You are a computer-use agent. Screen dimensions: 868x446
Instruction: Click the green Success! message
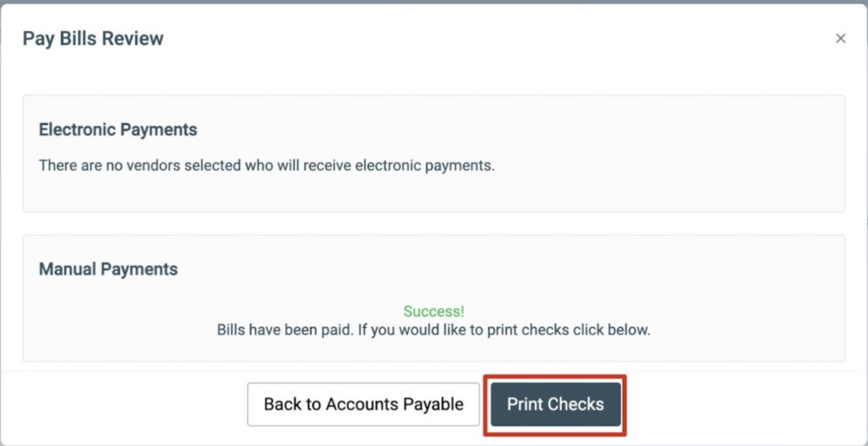click(x=434, y=311)
